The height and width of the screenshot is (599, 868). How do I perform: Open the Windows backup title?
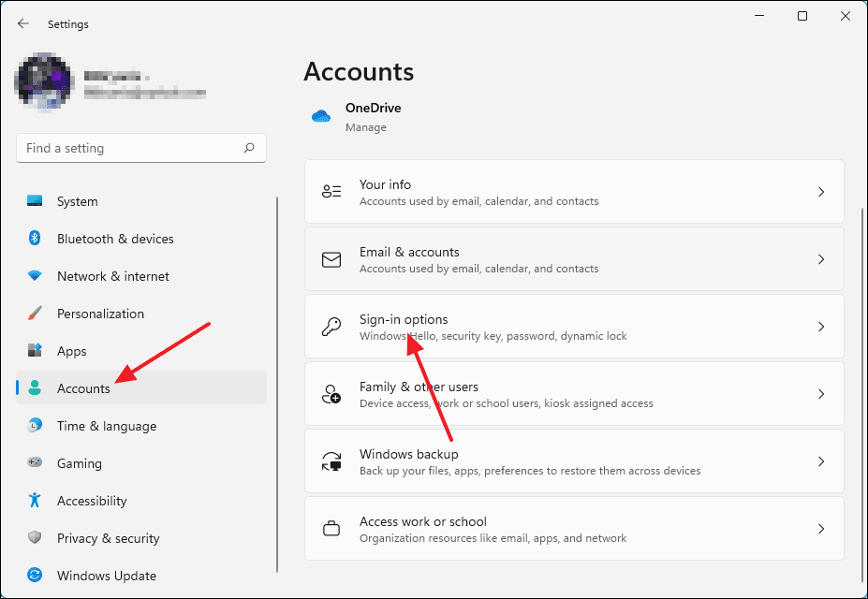click(408, 454)
